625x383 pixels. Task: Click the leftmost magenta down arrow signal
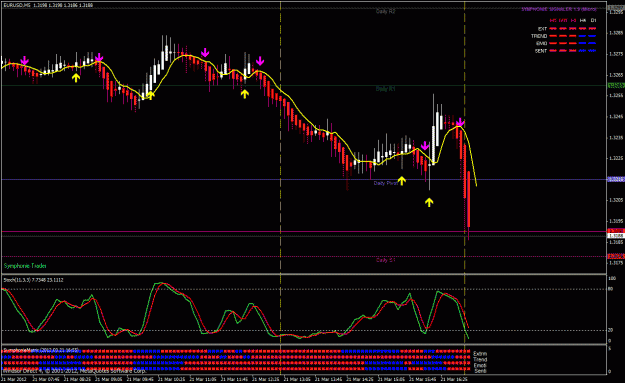click(25, 61)
